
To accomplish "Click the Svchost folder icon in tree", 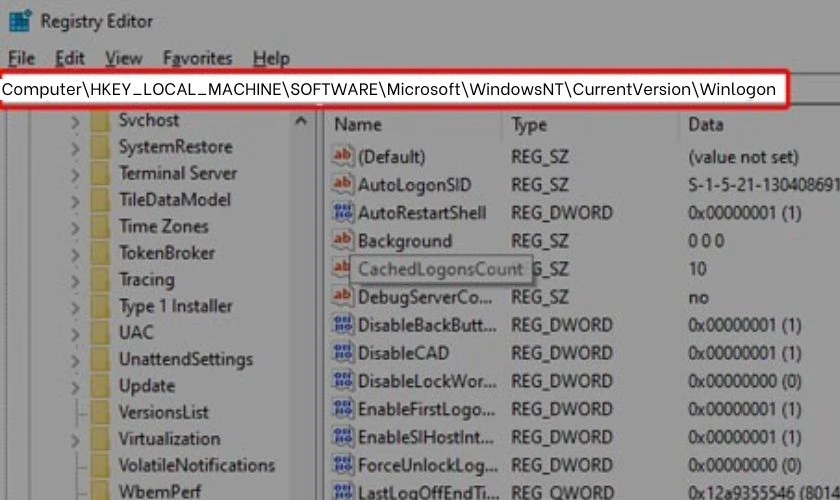I will tap(100, 121).
